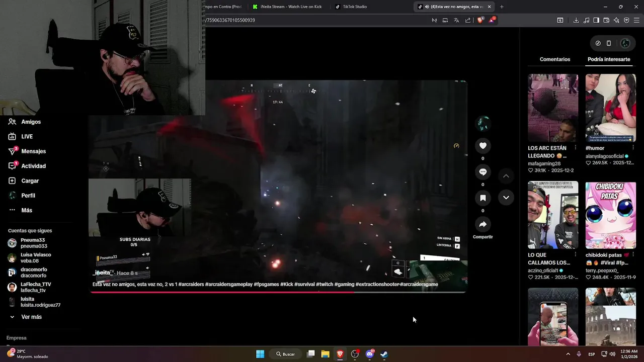Viewport: 644px width, 362px height.
Task: Go to next video with down chevron
Action: click(x=506, y=198)
